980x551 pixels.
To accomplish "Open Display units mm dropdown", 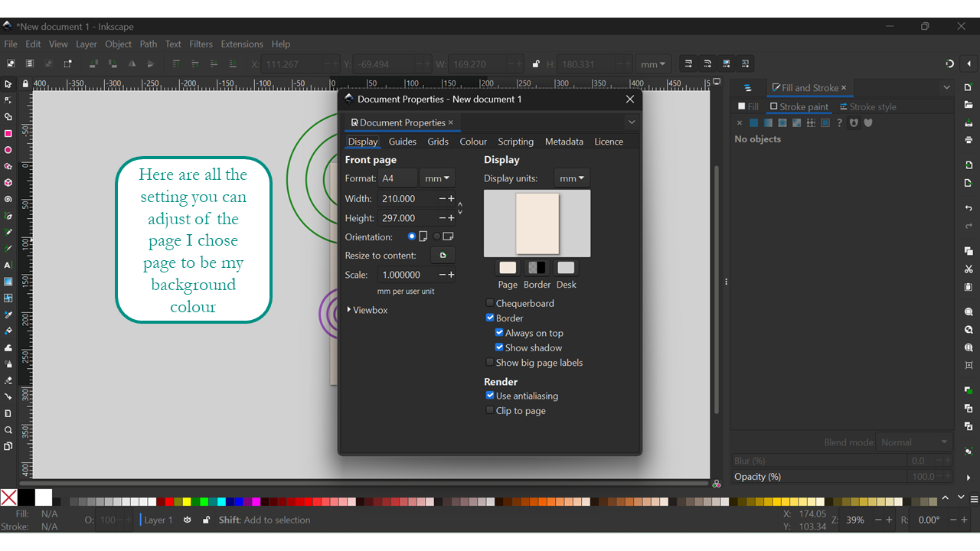I will (x=572, y=178).
